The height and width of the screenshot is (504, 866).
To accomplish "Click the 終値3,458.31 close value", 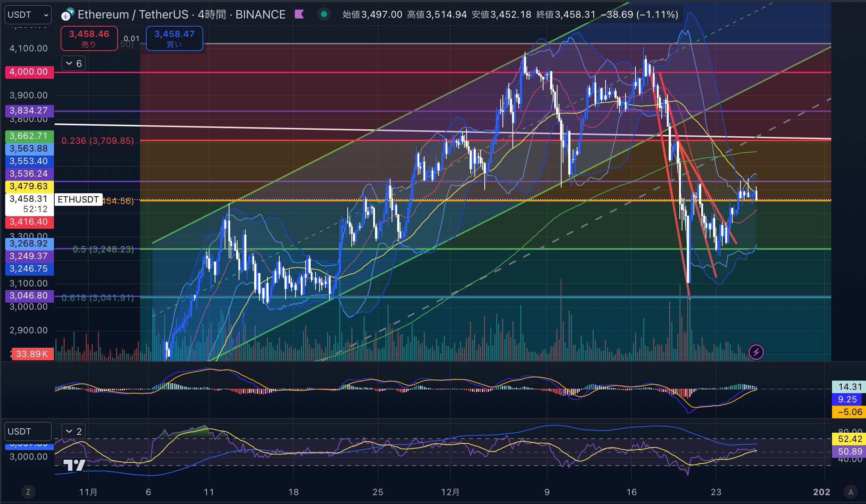I will [x=566, y=14].
